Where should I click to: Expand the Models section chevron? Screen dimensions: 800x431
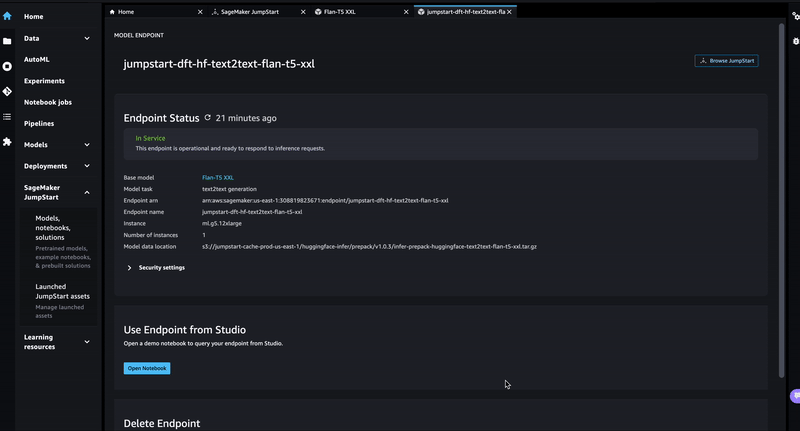[x=87, y=145]
